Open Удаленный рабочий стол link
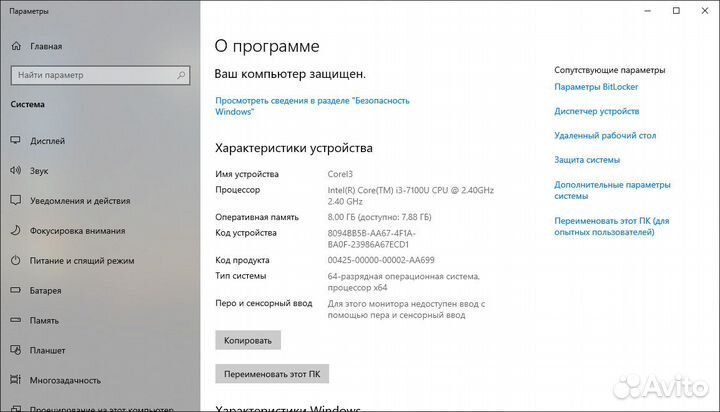This screenshot has width=720, height=412. point(605,135)
